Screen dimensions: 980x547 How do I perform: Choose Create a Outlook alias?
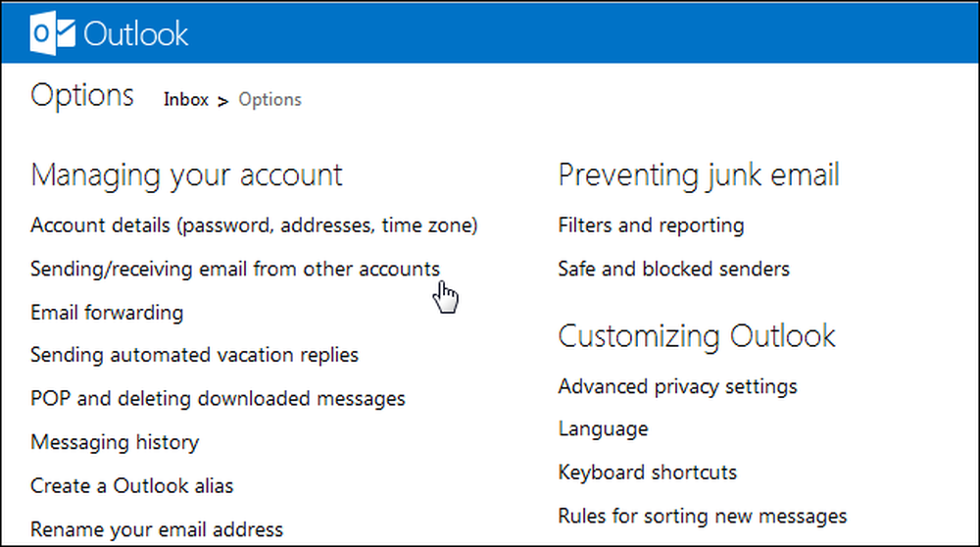pyautogui.click(x=132, y=486)
